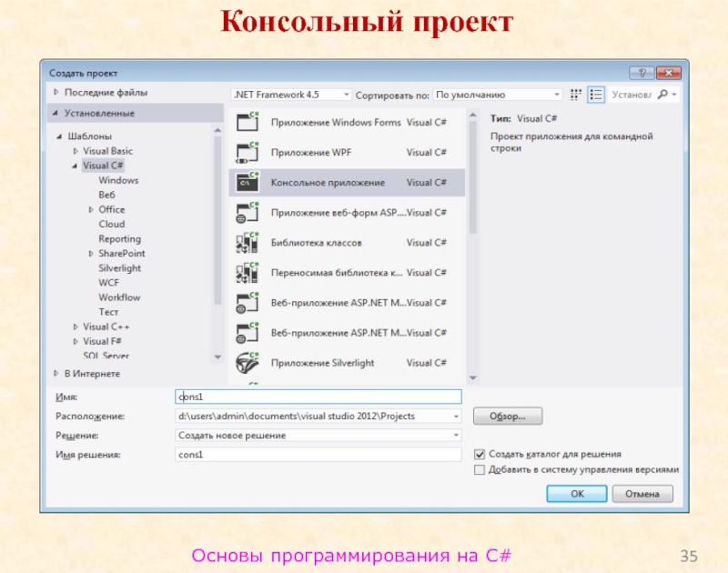Enable 'Добавить в систему управления версиями' checkbox
Screen dimensions: 728x573
coord(480,469)
